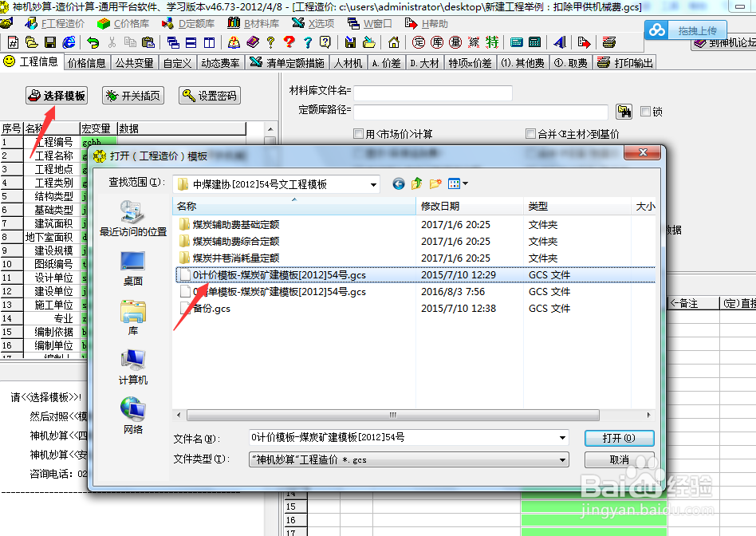This screenshot has height=536, width=756.
Task: Click the calculator toolbar icon
Action: point(534,42)
